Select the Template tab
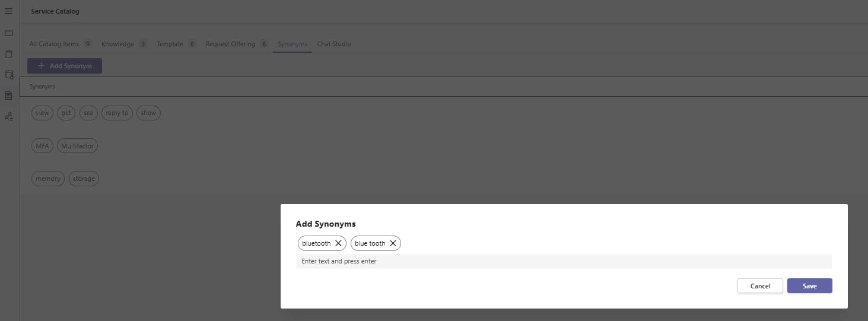This screenshot has width=868, height=321. [170, 44]
